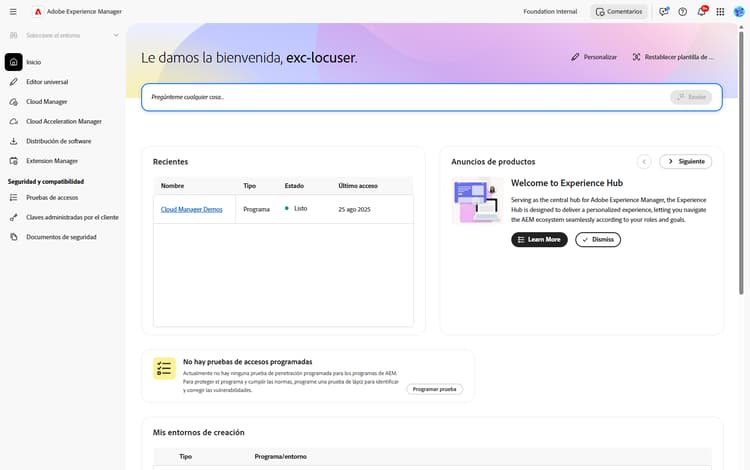This screenshot has height=470, width=750.
Task: Open Distribución de software
Action: [x=58, y=141]
